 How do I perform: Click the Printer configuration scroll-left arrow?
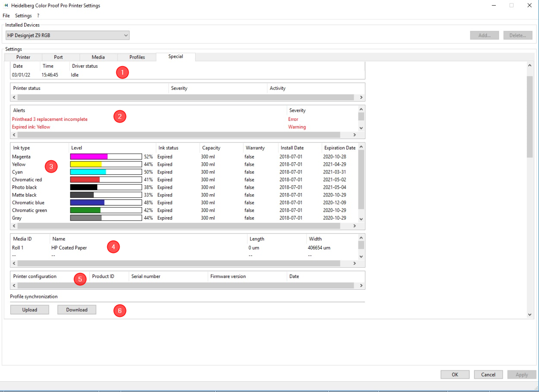pyautogui.click(x=14, y=285)
